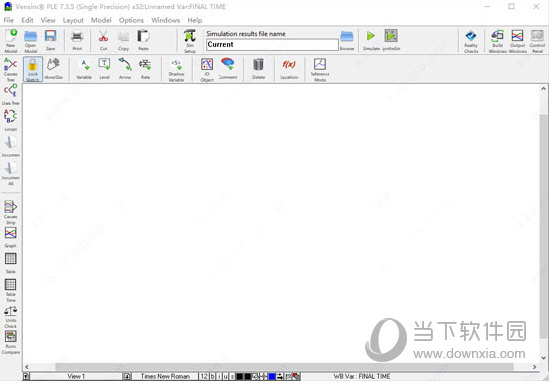Select the Arrow sketch tool
Screen dimensions: 550x383
tap(125, 69)
